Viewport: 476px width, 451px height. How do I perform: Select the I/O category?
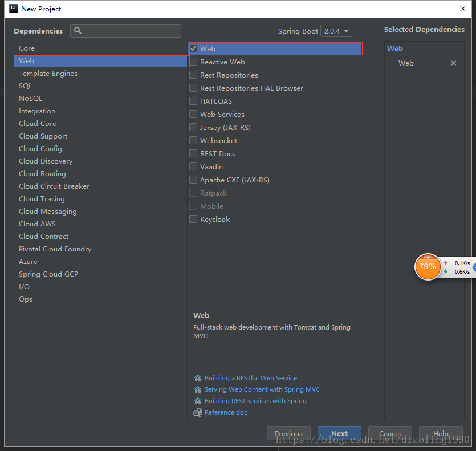coord(100,287)
